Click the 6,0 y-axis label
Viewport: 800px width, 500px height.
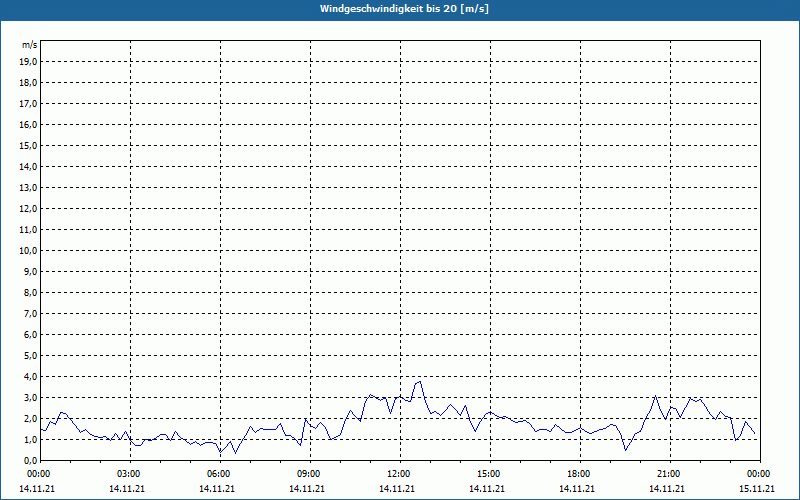[x=31, y=335]
